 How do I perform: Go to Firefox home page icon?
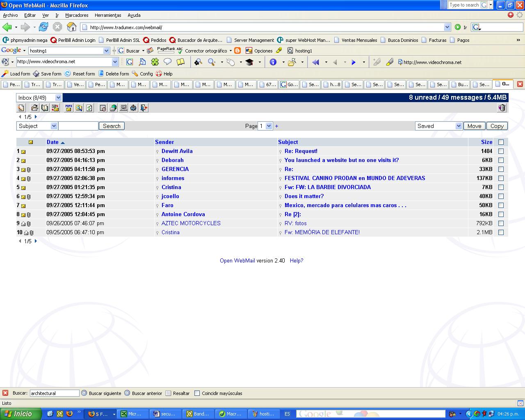pos(71,27)
